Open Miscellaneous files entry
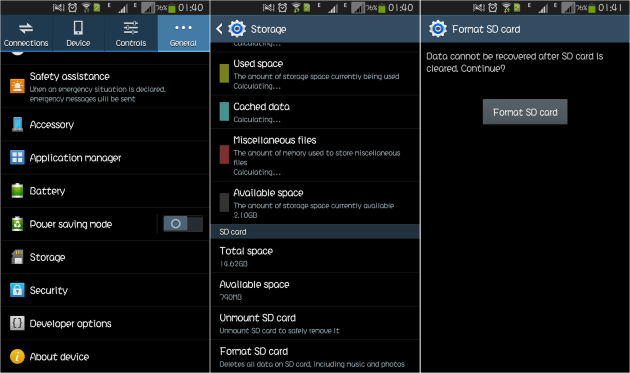This screenshot has width=630, height=373. [315, 155]
